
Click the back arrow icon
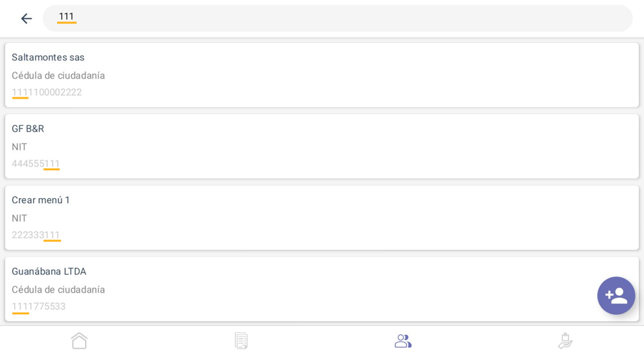pos(26,18)
